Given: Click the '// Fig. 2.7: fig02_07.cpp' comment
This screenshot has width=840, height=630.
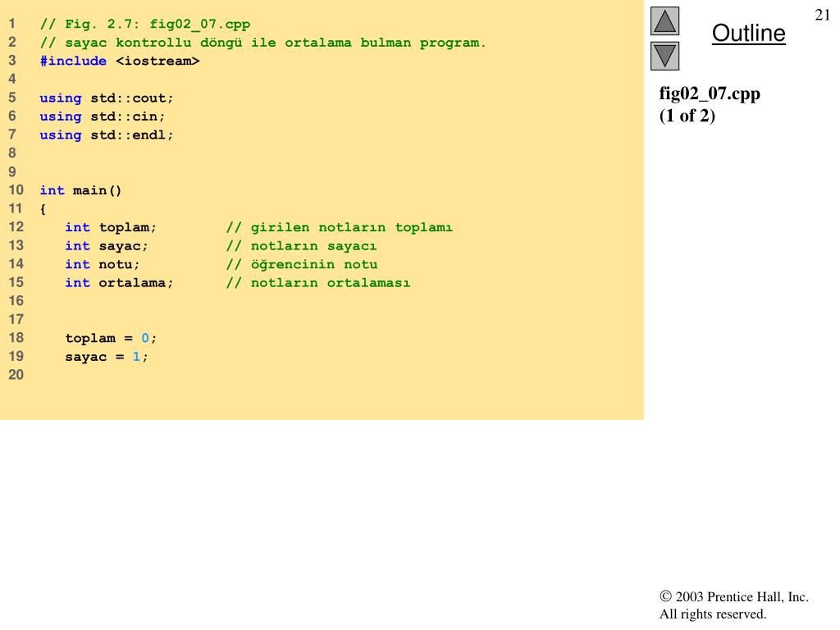Looking at the screenshot, I should 145,24.
